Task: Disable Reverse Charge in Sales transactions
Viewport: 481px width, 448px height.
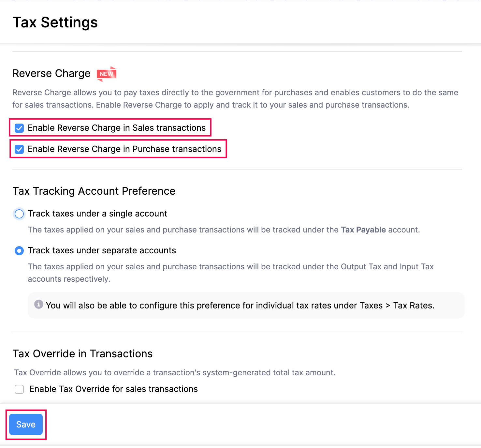Action: pos(19,128)
